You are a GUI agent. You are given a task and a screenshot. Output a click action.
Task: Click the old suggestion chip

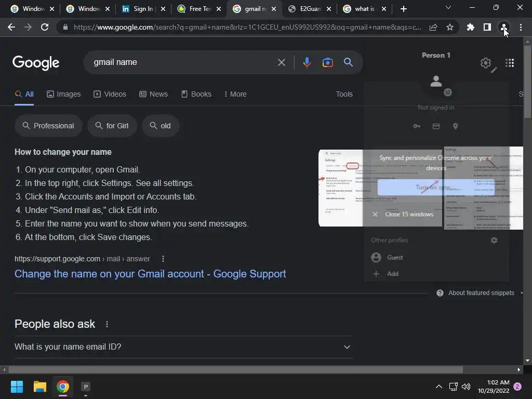click(160, 126)
